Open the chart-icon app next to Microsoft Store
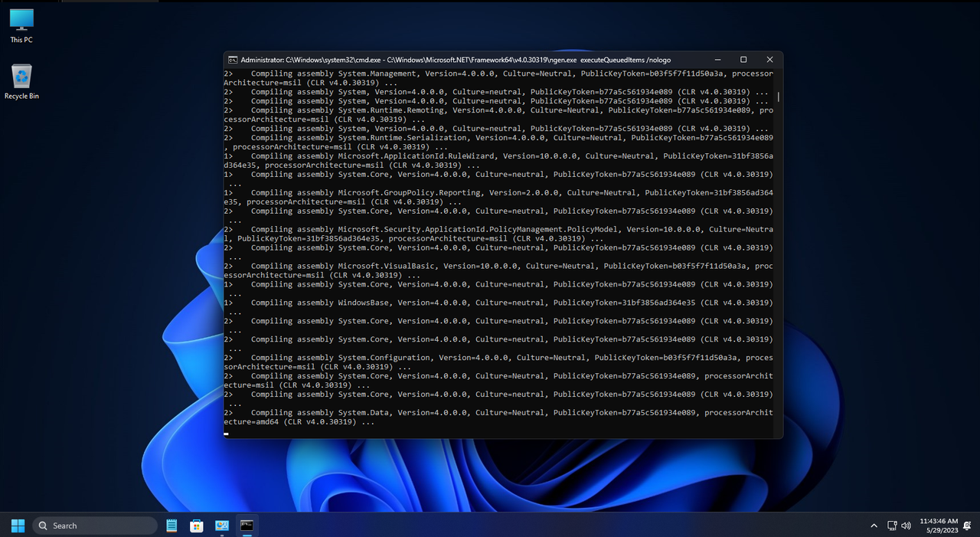 coord(222,526)
